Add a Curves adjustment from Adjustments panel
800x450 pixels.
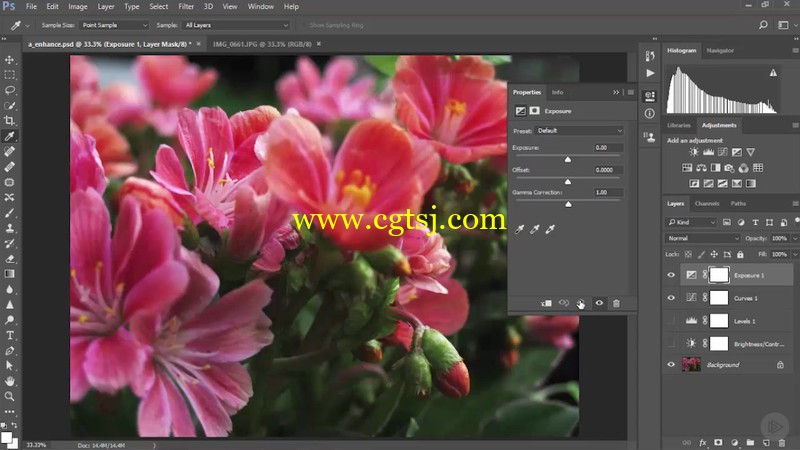point(722,152)
